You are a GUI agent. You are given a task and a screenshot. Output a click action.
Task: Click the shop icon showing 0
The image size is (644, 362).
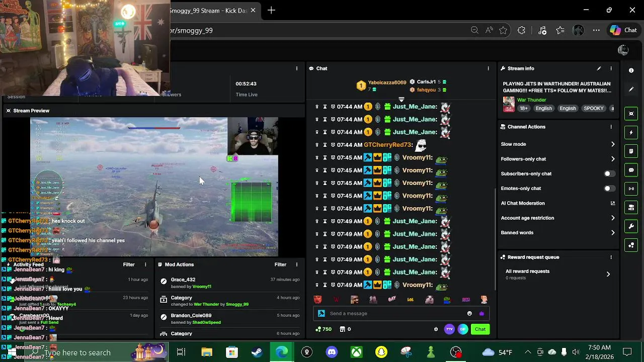pyautogui.click(x=345, y=329)
